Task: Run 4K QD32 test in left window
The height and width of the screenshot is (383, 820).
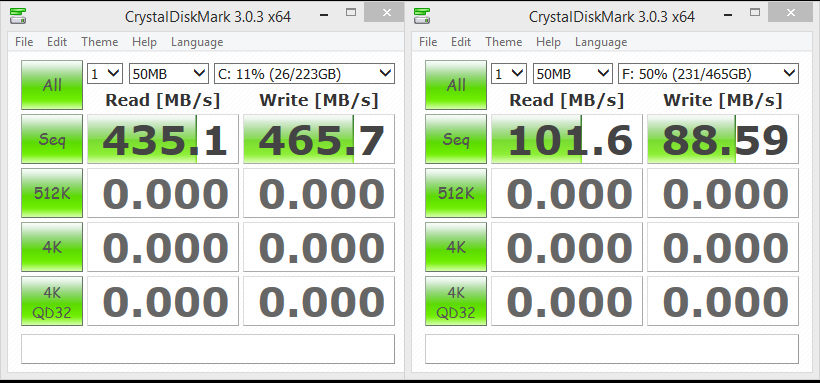Action: pos(52,301)
